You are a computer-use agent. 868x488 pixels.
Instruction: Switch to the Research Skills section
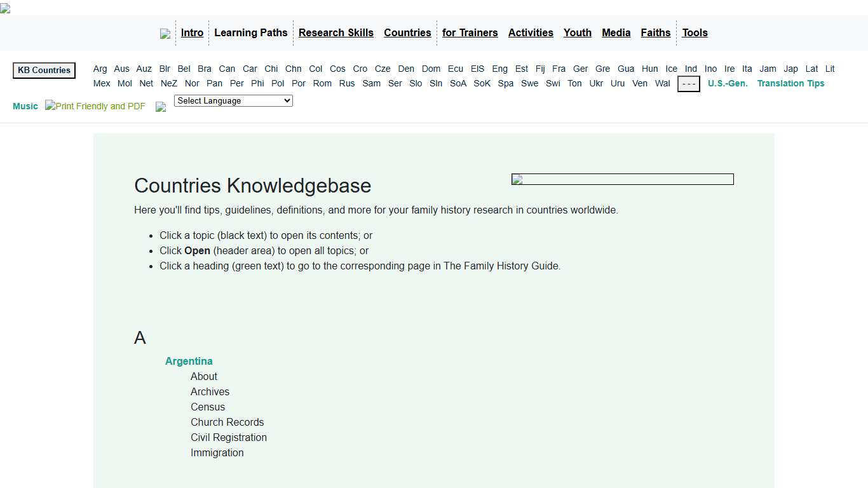click(x=336, y=32)
